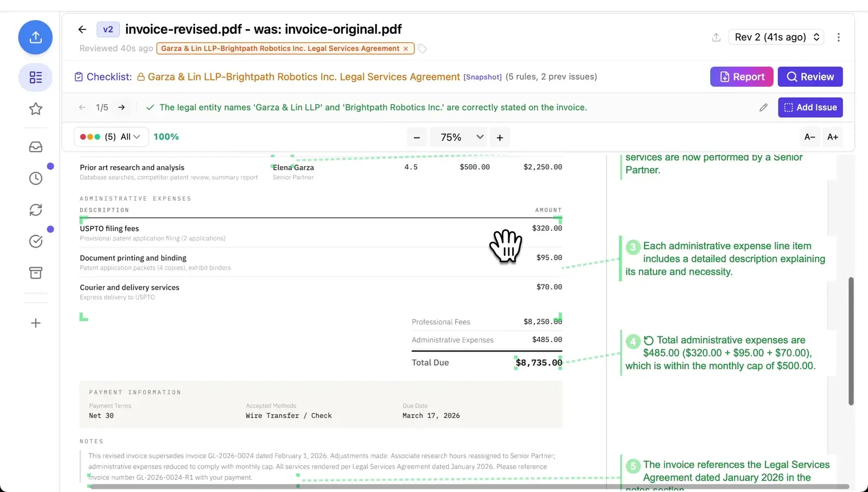The width and height of the screenshot is (868, 492).
Task: Open the favorites star panel
Action: (x=35, y=109)
